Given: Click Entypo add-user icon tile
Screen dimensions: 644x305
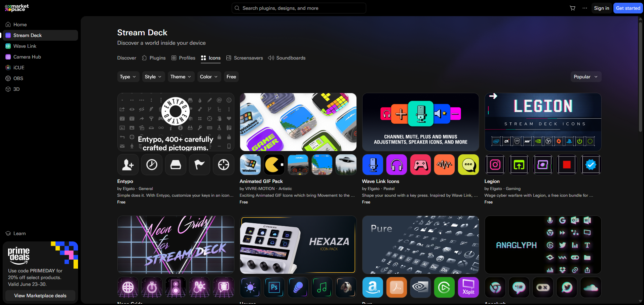Looking at the screenshot, I should 128,165.
